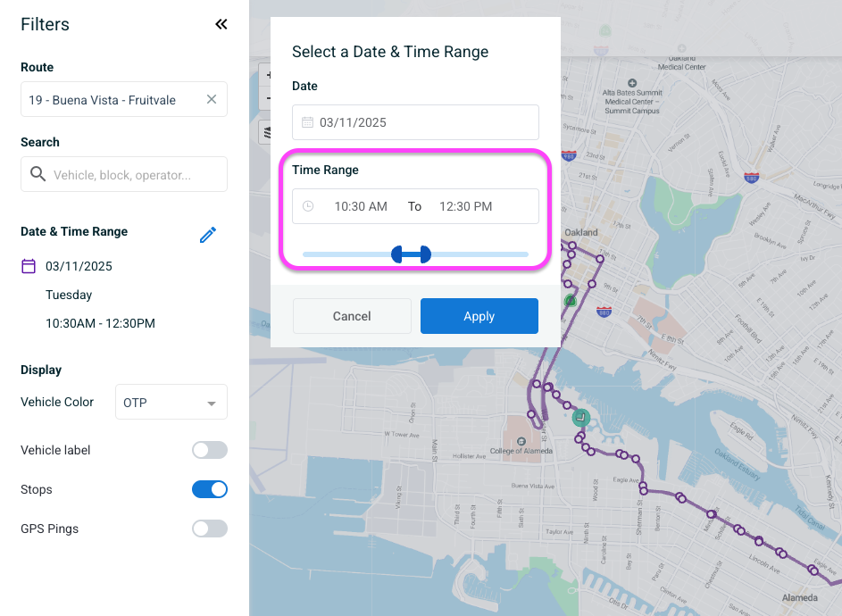The image size is (842, 616).
Task: Collapse the Filters panel with double chevron
Action: coord(221,25)
